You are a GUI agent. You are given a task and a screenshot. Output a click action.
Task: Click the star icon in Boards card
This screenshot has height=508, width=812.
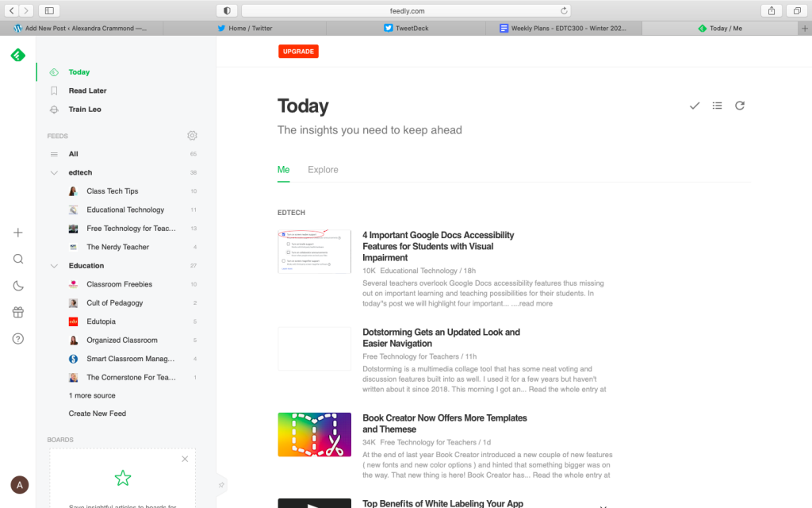123,478
